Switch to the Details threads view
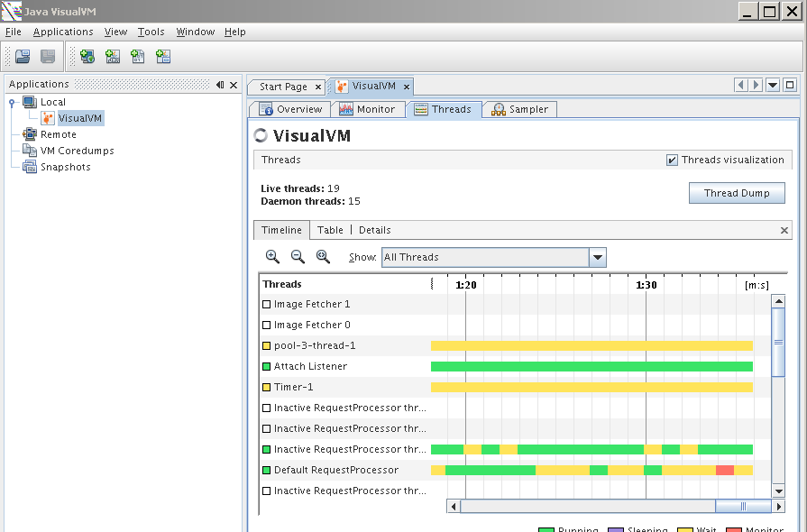The width and height of the screenshot is (807, 532). [x=375, y=230]
